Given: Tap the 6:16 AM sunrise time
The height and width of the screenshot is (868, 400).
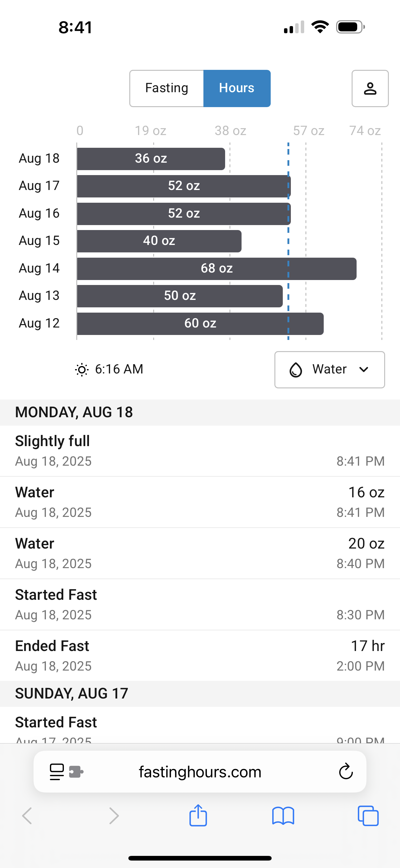Looking at the screenshot, I should pos(119,369).
